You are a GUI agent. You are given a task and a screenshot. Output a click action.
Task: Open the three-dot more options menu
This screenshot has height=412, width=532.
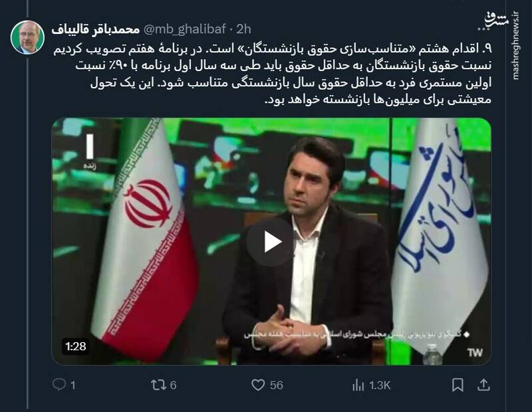(481, 29)
